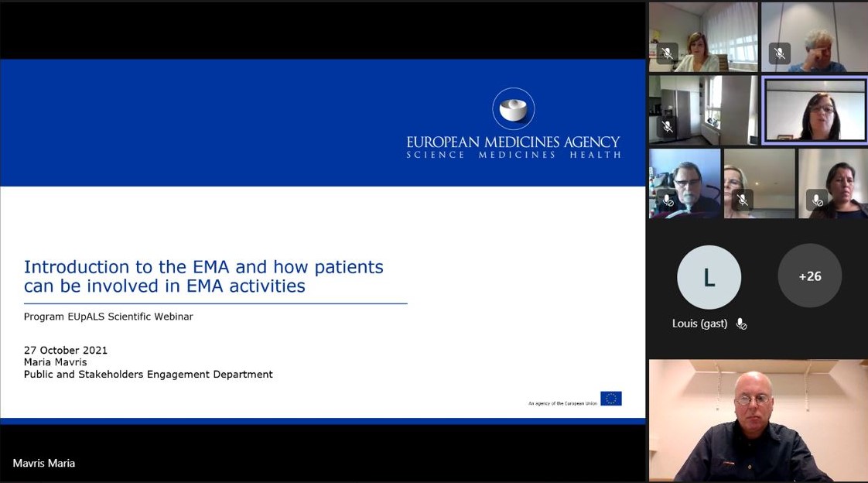Select the Louis avatar circle with letter L
This screenshot has width=868, height=483.
click(x=709, y=277)
